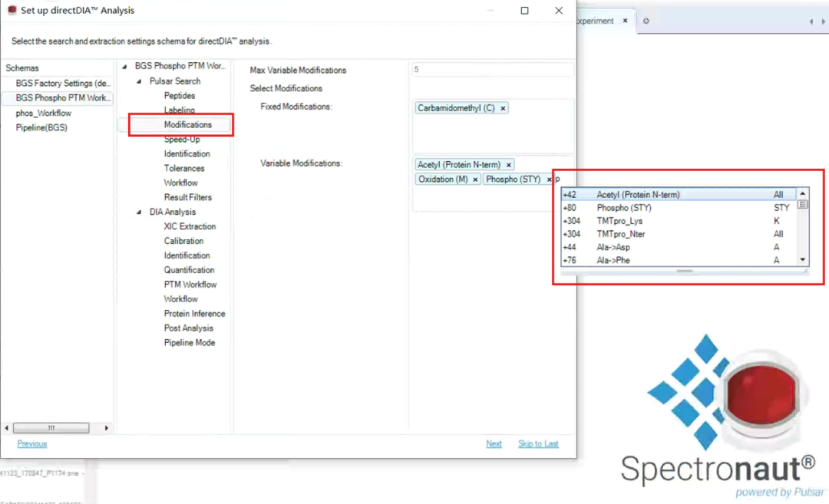Collapse the Pulsar Search tree section
829x504 pixels.
pyautogui.click(x=139, y=81)
